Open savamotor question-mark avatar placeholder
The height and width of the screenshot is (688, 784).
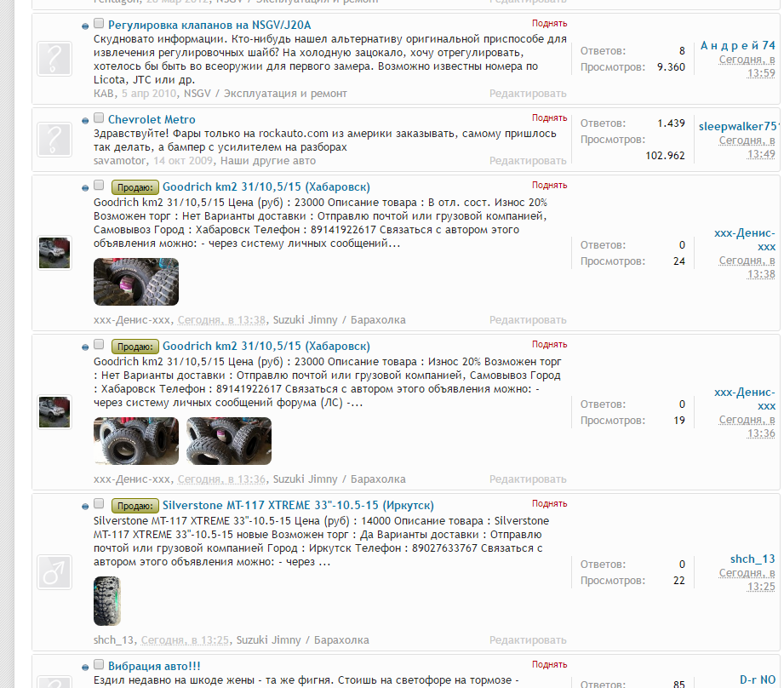(x=54, y=139)
